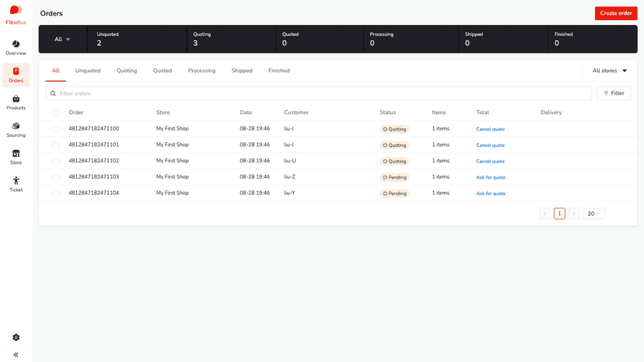Click the Customer column header

click(x=296, y=113)
